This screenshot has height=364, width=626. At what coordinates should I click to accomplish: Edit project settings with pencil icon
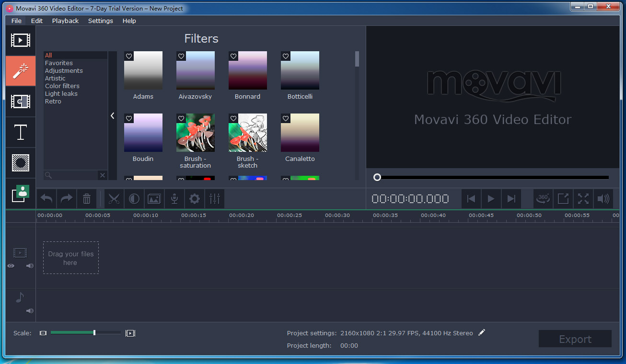click(482, 332)
